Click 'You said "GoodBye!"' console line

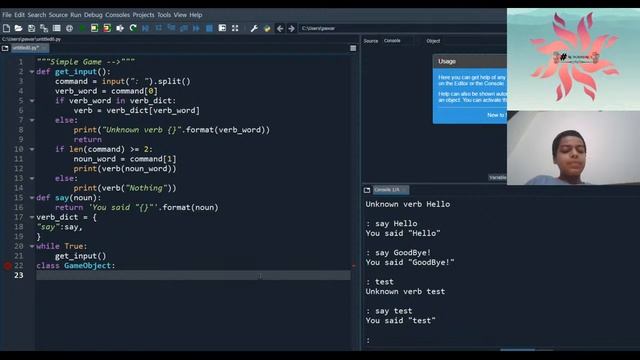(410, 262)
